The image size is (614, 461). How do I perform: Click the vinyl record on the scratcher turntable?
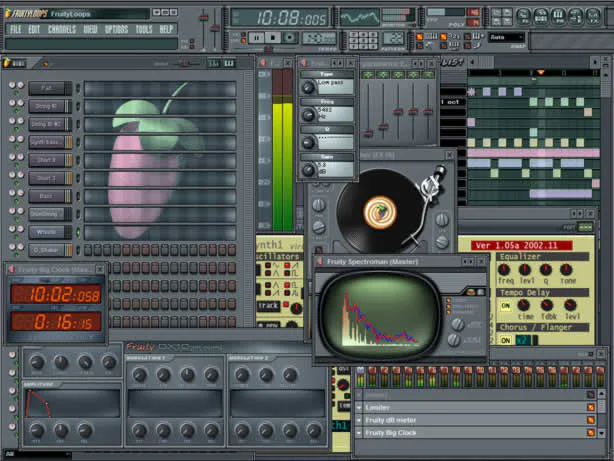point(380,212)
